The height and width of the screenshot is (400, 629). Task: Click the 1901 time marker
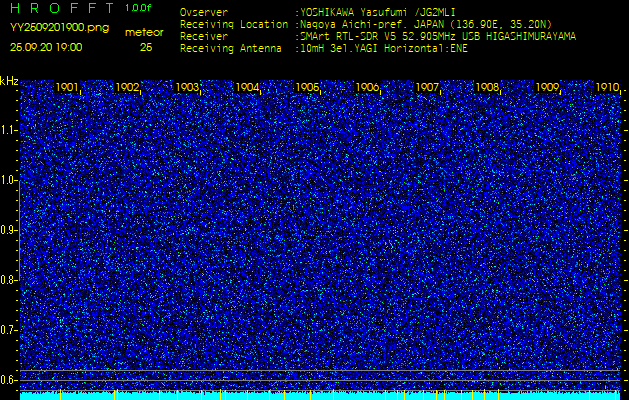pyautogui.click(x=67, y=87)
